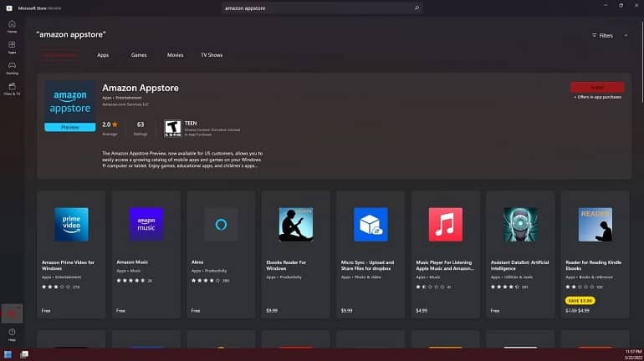Click the Amazon Prime Video for Windows title
This screenshot has height=361, width=644.
[x=69, y=265]
